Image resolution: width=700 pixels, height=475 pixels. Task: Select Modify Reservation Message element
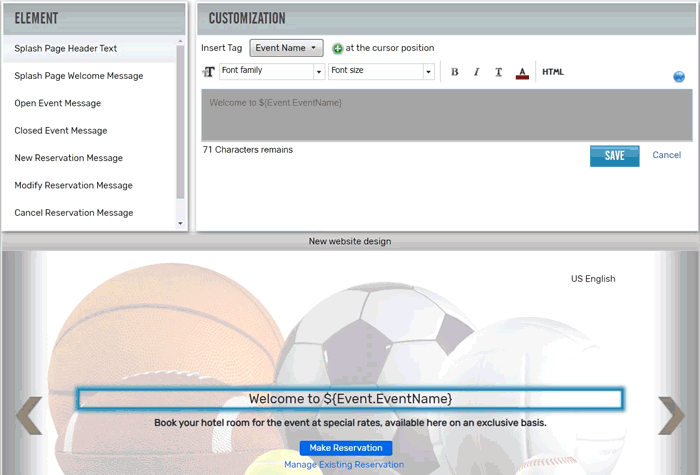point(89,185)
